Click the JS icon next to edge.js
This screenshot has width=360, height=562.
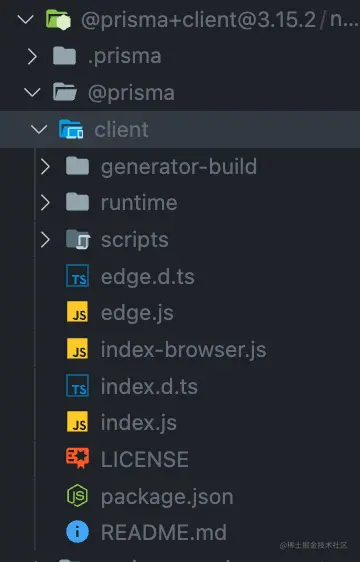[77, 312]
